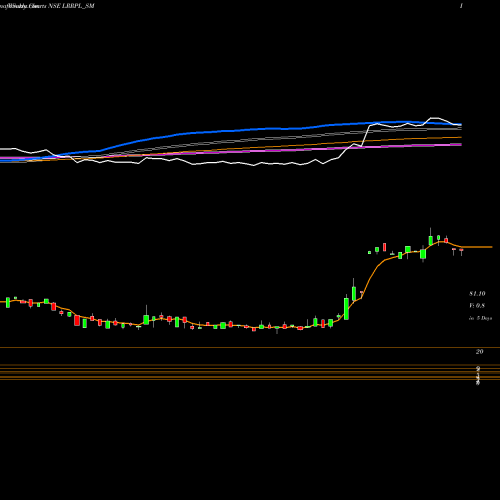
Task: Click the tallest green candlestick in the breakout
Action: point(346,308)
